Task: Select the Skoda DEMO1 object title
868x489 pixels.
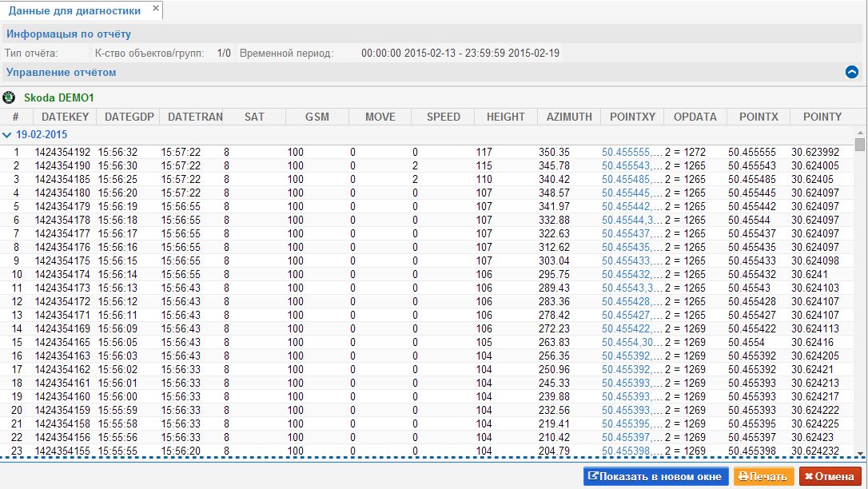Action: tap(59, 97)
